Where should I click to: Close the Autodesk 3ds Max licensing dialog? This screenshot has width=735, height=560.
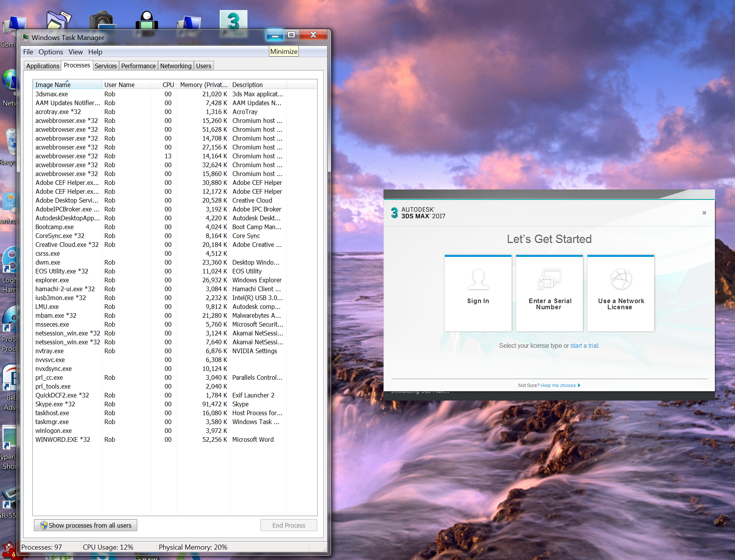tap(704, 213)
